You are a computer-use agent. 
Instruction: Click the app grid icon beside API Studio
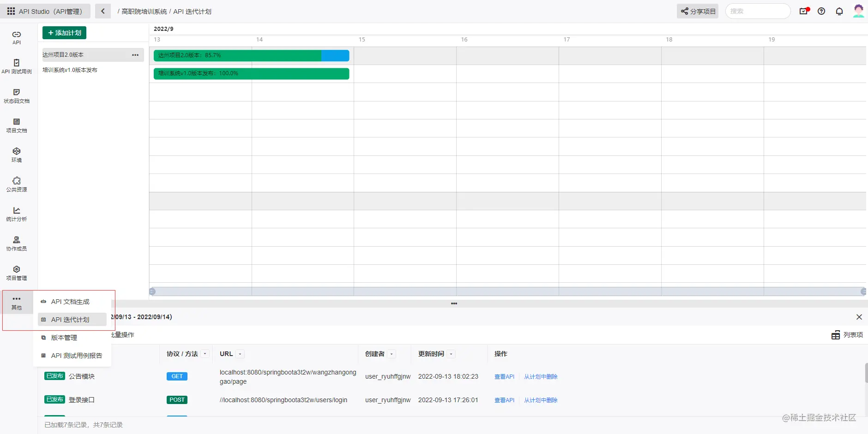(x=11, y=11)
